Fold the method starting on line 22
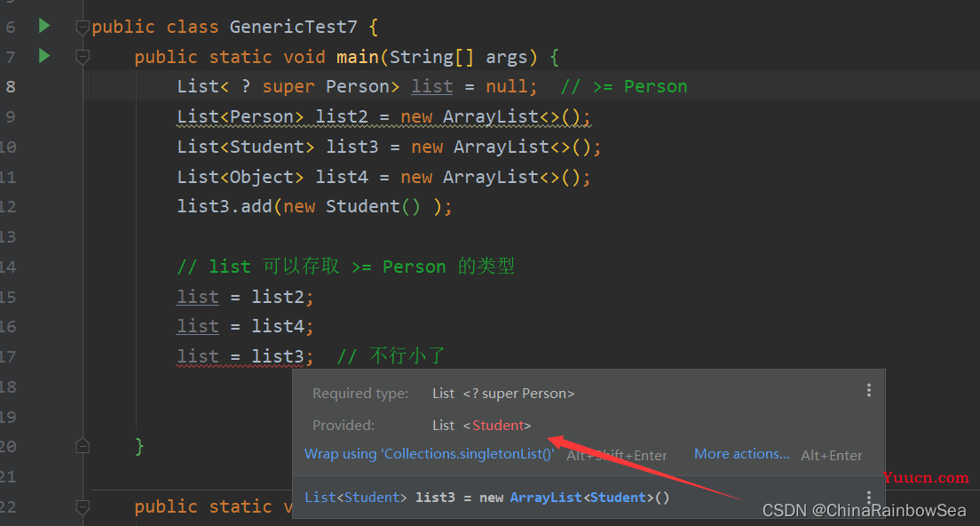Image resolution: width=980 pixels, height=526 pixels. 82,506
